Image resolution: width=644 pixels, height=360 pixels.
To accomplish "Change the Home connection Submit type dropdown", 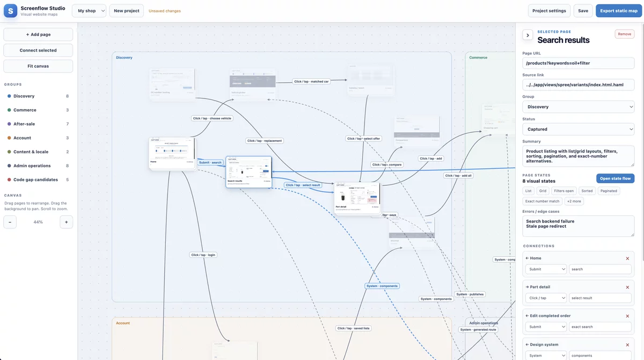I will [x=546, y=269].
